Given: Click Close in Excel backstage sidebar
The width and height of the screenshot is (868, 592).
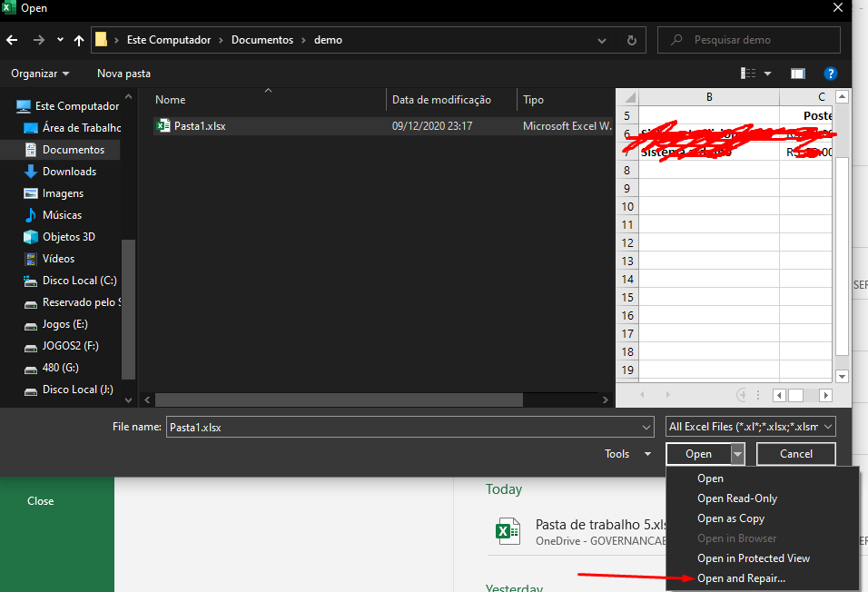Looking at the screenshot, I should tap(41, 501).
